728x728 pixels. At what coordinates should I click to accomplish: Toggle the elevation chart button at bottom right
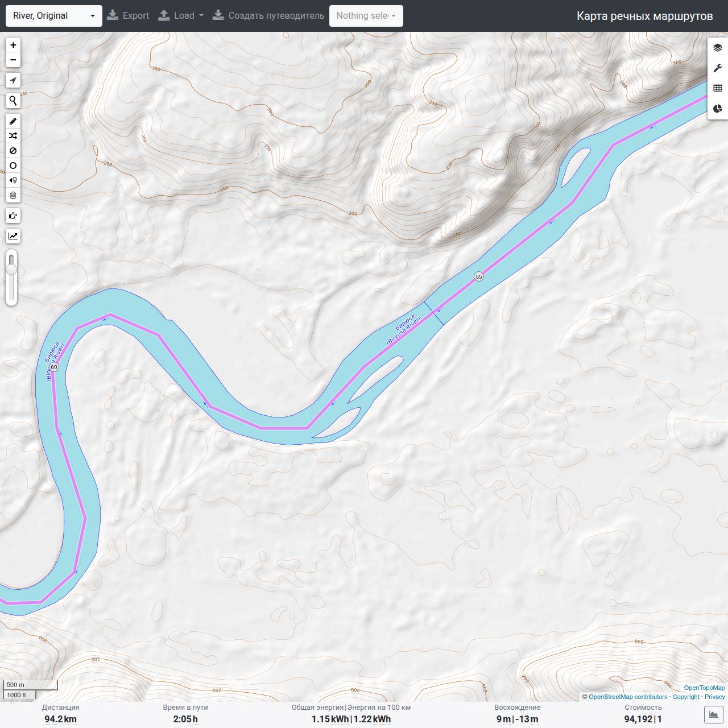713,714
